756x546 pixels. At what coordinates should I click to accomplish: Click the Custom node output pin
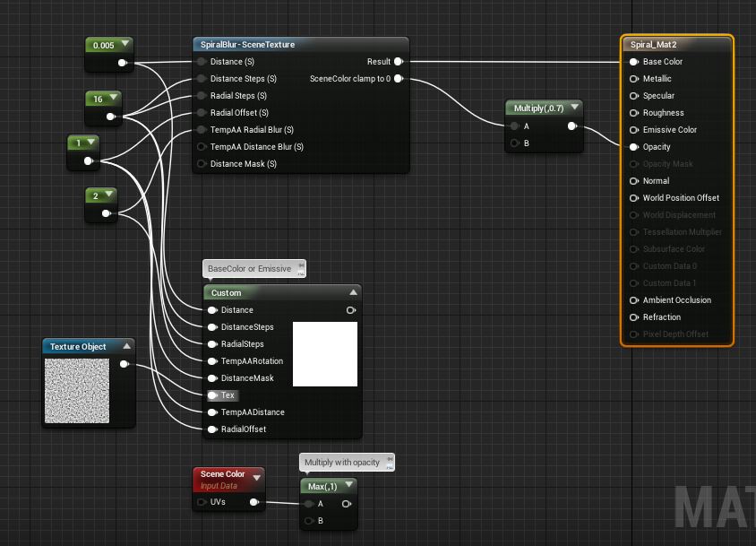[x=351, y=310]
